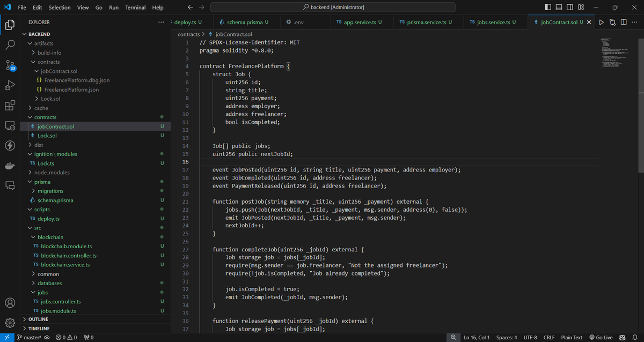Open the Run and Debug view
This screenshot has width=644, height=342.
pos(10,85)
